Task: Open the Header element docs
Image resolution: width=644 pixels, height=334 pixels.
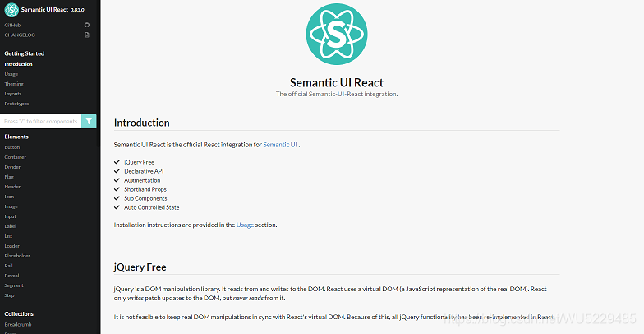Action: [12, 187]
